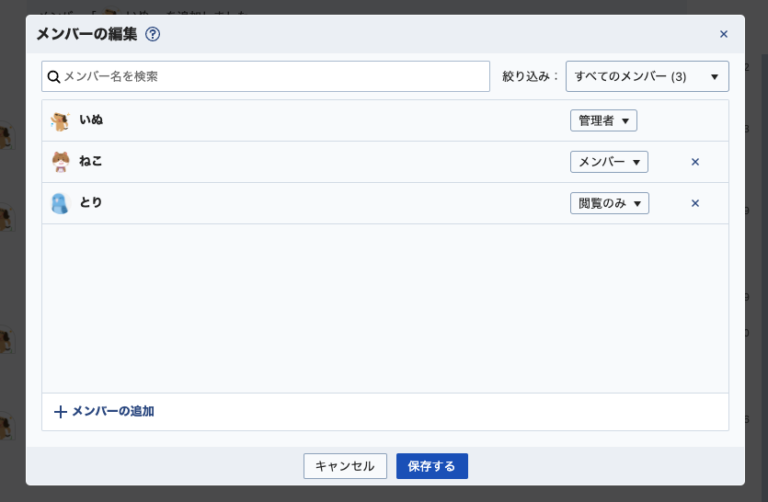Click the メンバーの追加 link text

tap(113, 411)
